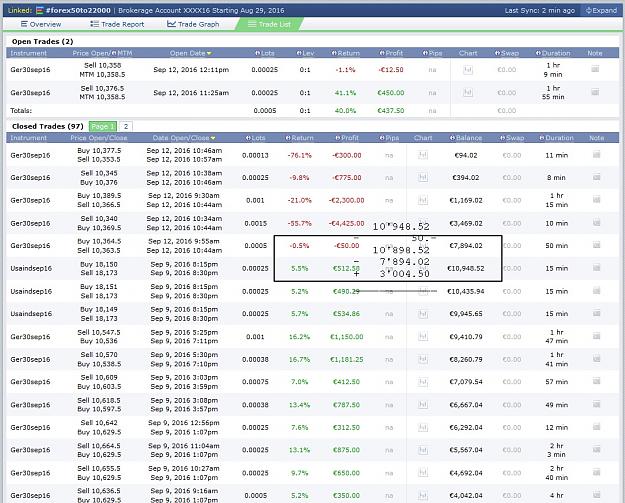This screenshot has width=625, height=503.
Task: Open chart icon for Sell 10,358 open trade
Action: (x=468, y=70)
